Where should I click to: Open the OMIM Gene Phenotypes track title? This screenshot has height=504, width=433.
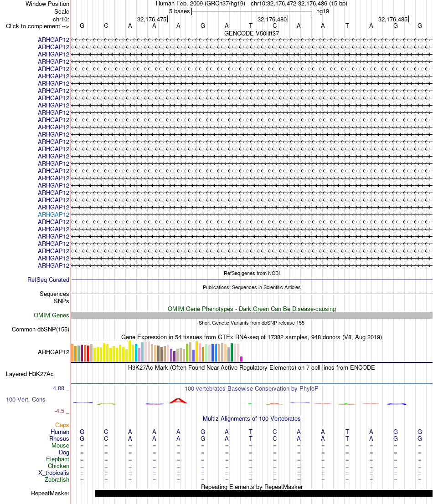coord(252,309)
